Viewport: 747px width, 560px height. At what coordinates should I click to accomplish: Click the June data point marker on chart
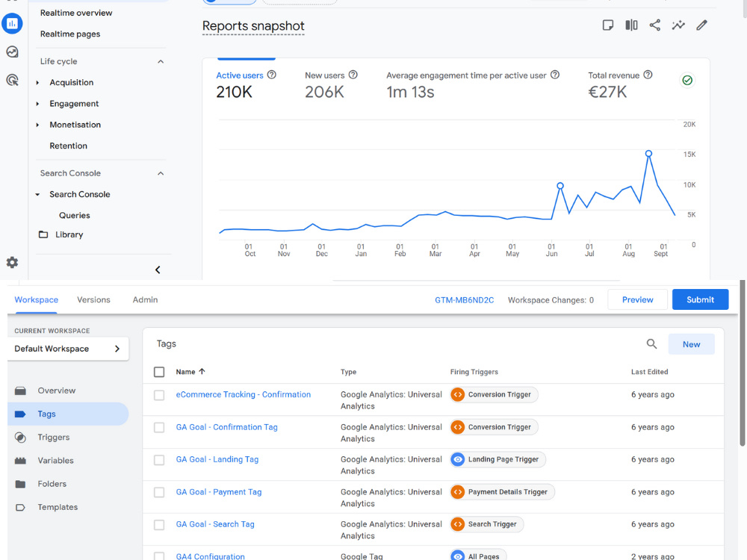[x=560, y=186]
